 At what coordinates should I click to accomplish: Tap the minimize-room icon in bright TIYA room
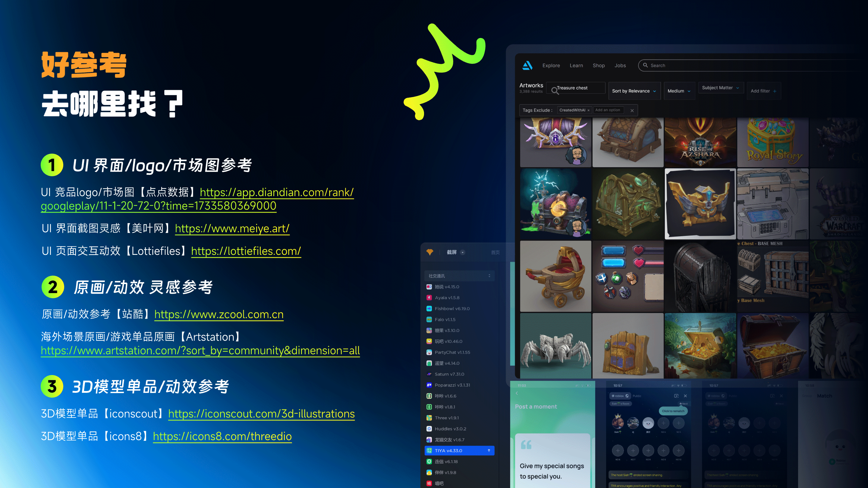click(676, 396)
